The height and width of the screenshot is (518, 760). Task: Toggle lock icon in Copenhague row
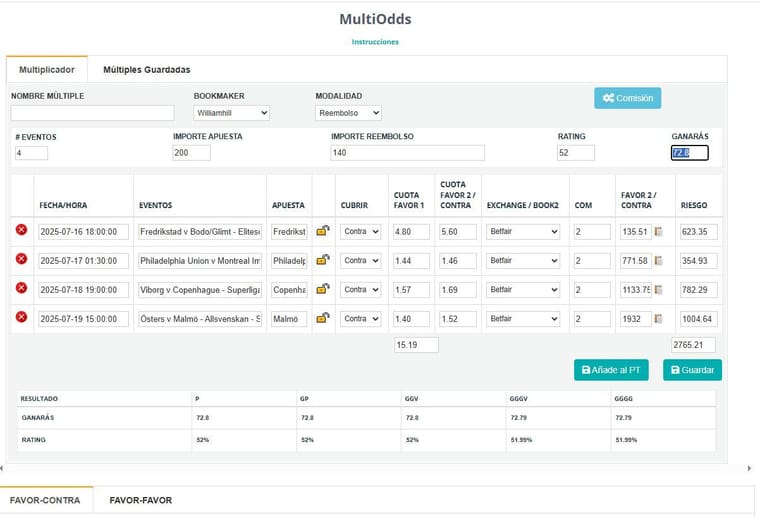[x=323, y=289]
